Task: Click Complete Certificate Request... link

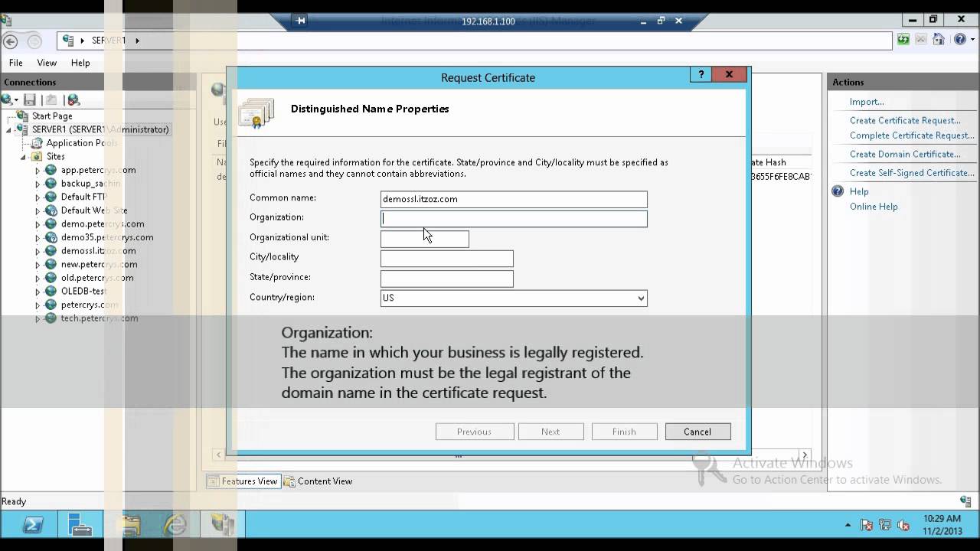Action: (912, 135)
